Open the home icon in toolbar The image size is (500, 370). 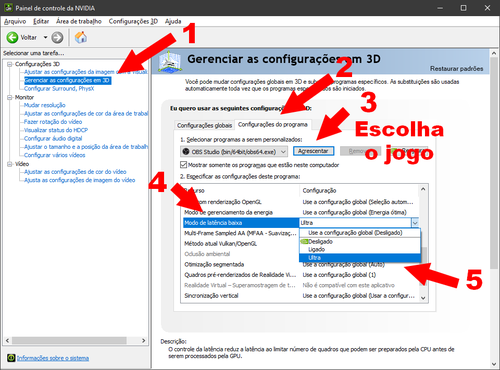click(81, 37)
